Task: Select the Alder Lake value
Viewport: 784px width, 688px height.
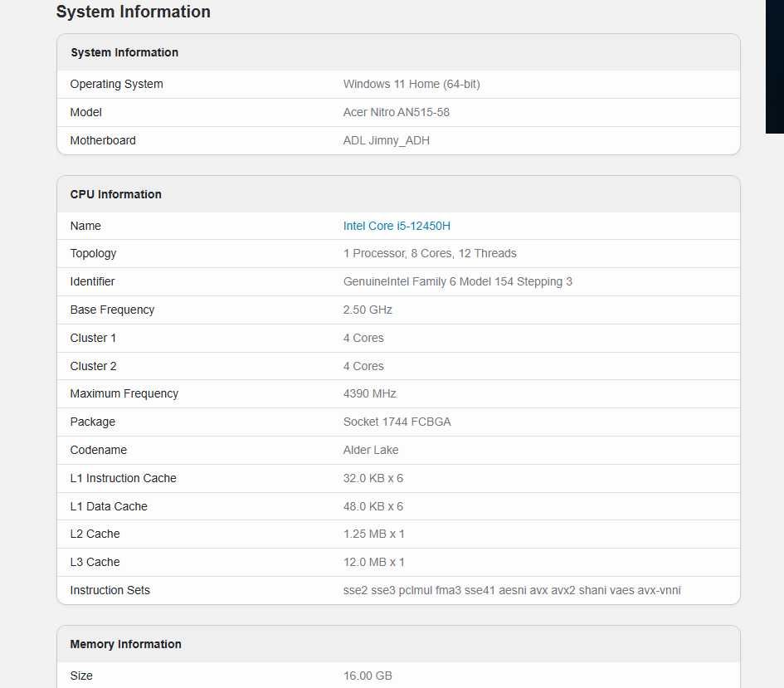Action: tap(371, 450)
